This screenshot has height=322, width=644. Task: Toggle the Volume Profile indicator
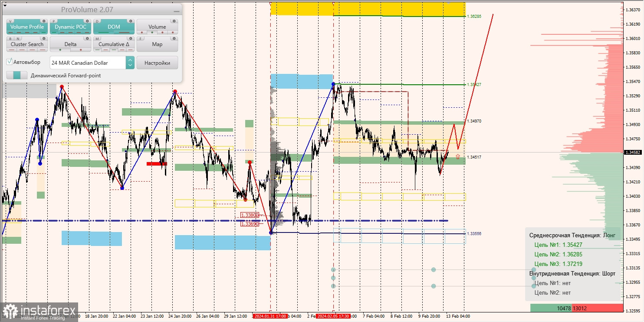point(27,27)
